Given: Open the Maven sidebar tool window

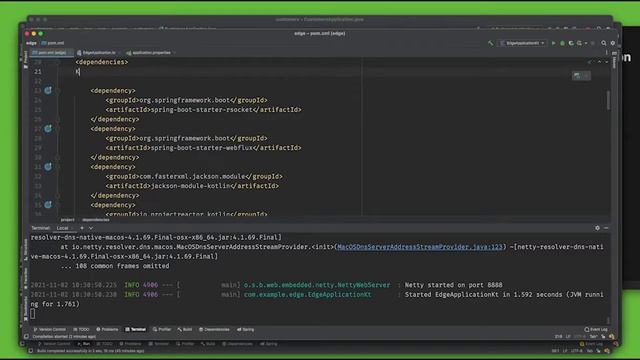Looking at the screenshot, I should click(x=614, y=61).
